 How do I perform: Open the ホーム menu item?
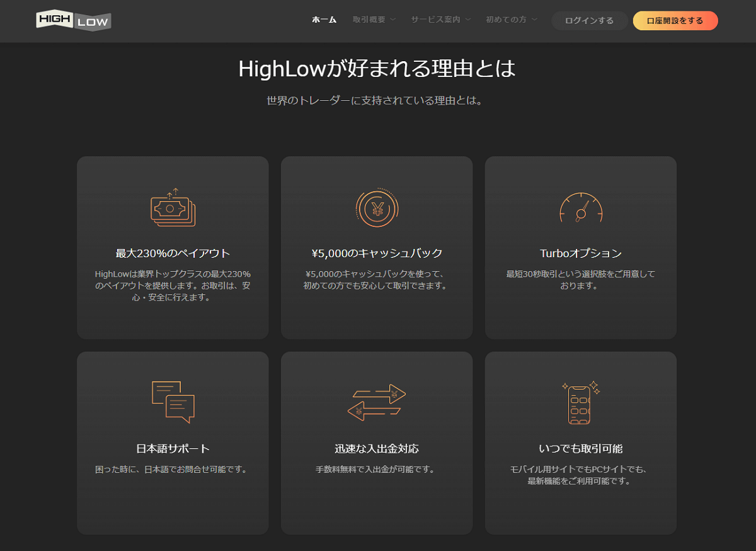324,20
